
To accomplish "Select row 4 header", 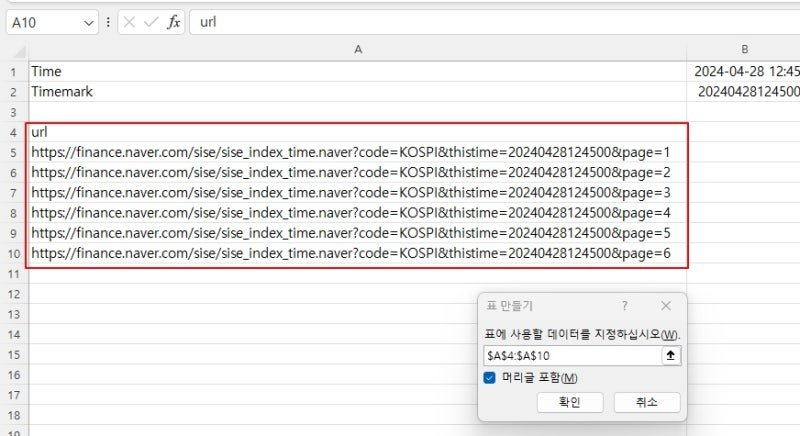I will (14, 133).
